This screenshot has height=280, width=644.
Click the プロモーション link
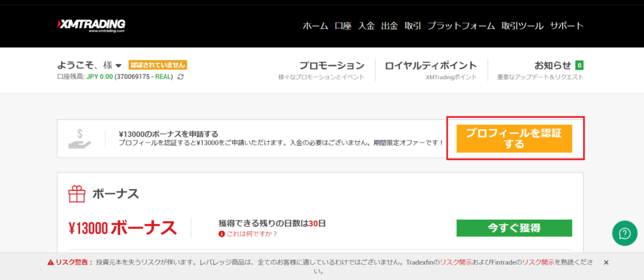pyautogui.click(x=331, y=65)
